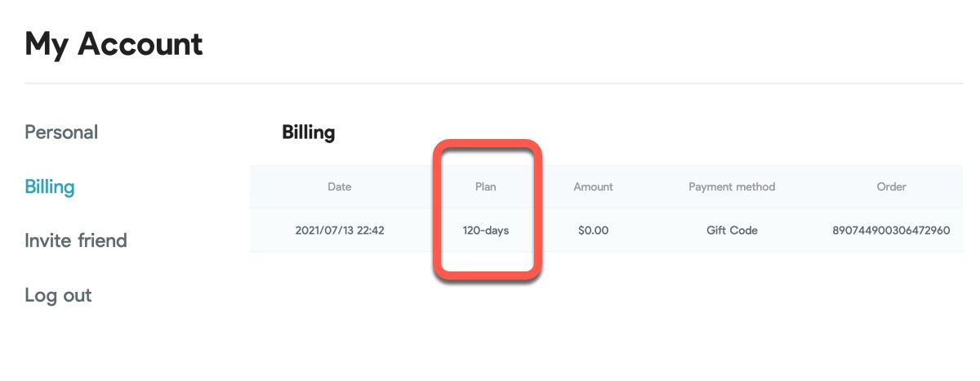This screenshot has width=980, height=381.
Task: Click the Gift Code payment method value
Action: [732, 231]
